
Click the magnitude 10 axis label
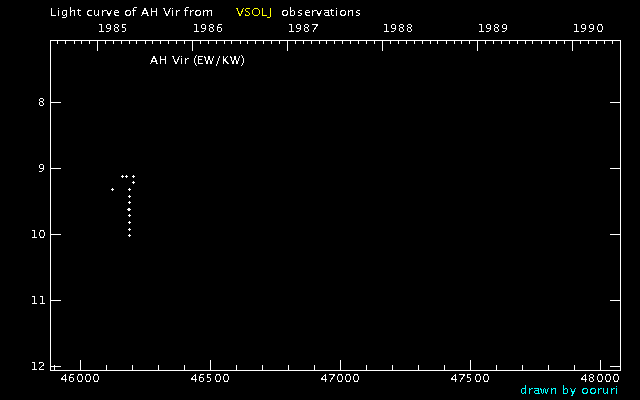tap(38, 234)
